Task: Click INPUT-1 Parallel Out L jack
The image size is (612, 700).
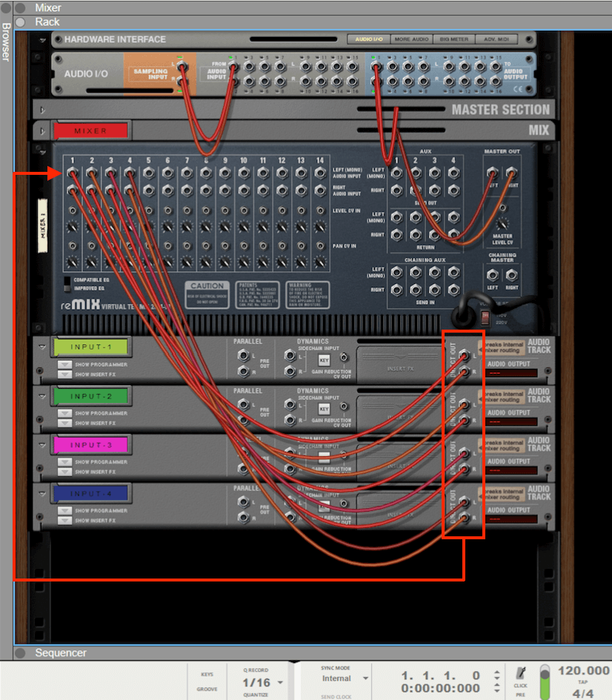Action: (x=243, y=356)
